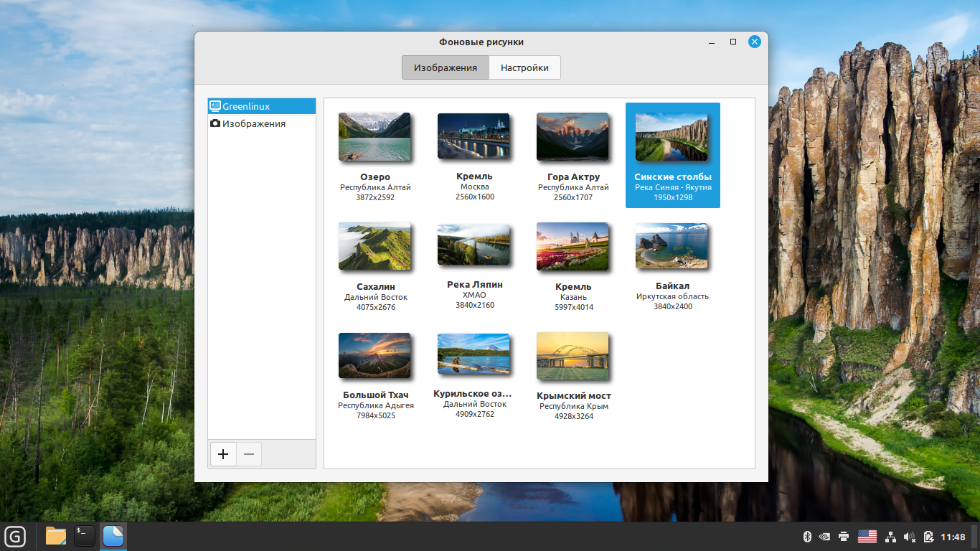Launch the terminal from the taskbar
The width and height of the screenshot is (980, 551).
[85, 536]
